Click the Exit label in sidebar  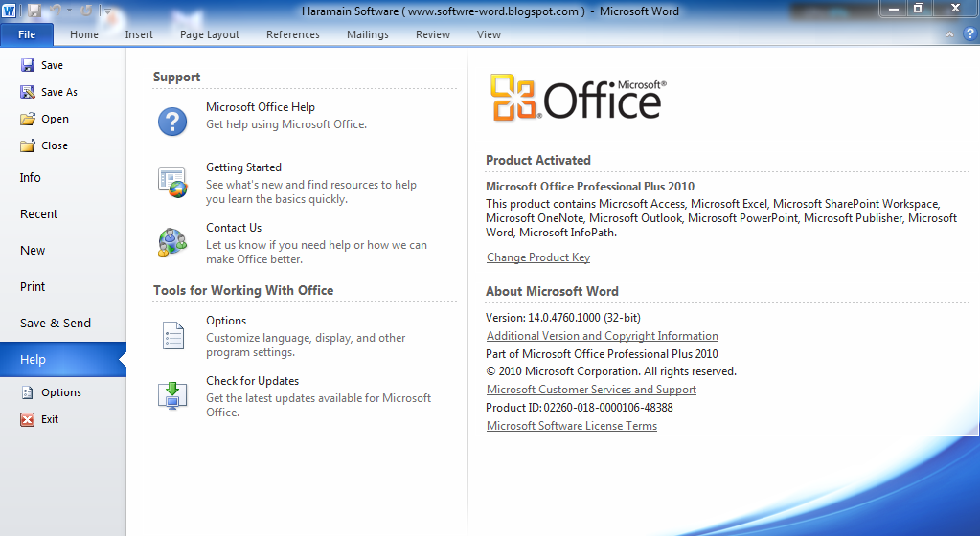50,419
